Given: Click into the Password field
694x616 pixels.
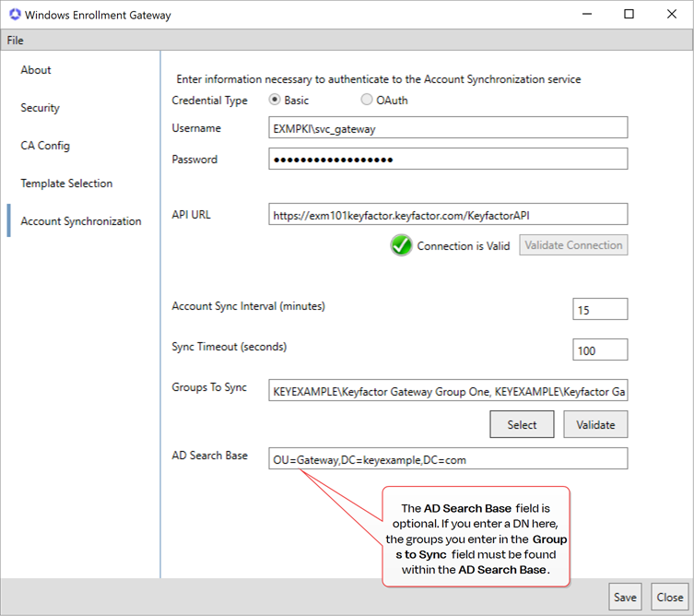Looking at the screenshot, I should pos(448,160).
